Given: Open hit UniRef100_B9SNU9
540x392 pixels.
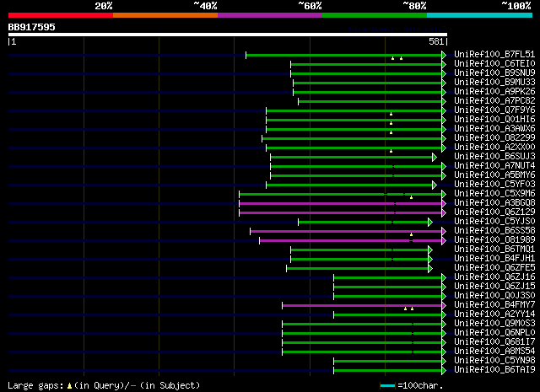Looking at the screenshot, I should pos(494,72).
